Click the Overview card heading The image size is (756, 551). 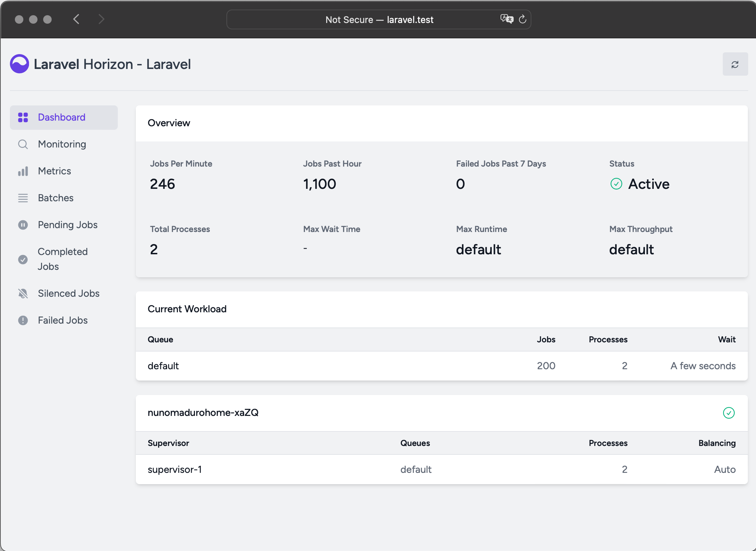pyautogui.click(x=169, y=123)
